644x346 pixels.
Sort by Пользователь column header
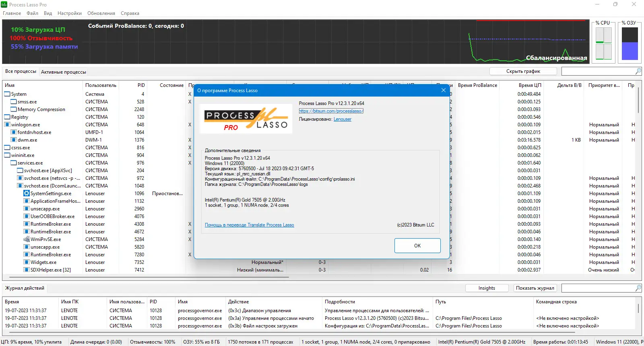pyautogui.click(x=101, y=85)
